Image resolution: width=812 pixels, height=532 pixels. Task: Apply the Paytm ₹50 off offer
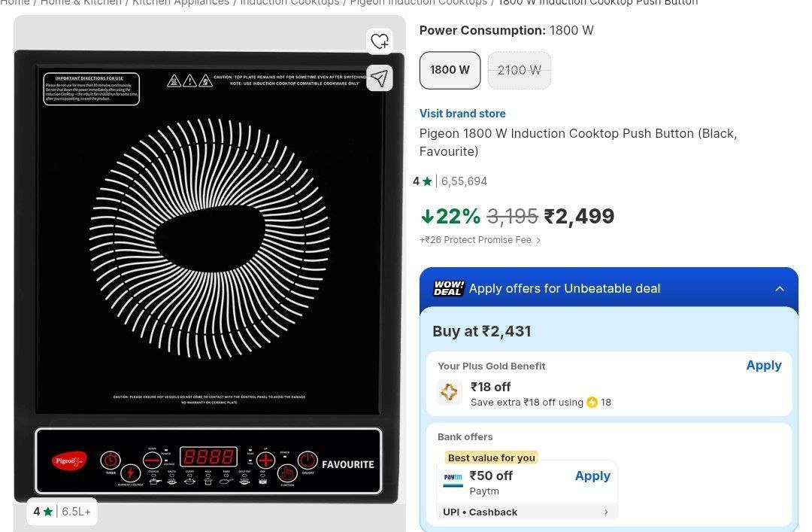click(x=592, y=476)
